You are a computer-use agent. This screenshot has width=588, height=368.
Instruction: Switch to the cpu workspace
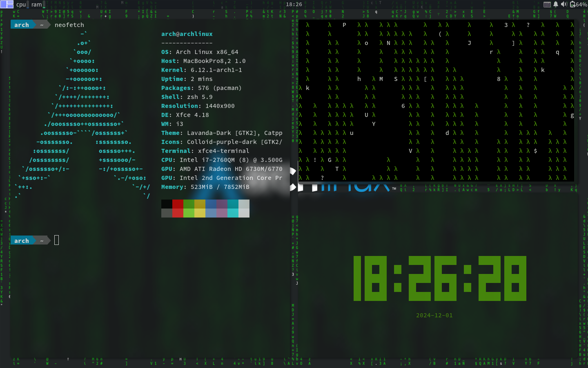click(21, 4)
